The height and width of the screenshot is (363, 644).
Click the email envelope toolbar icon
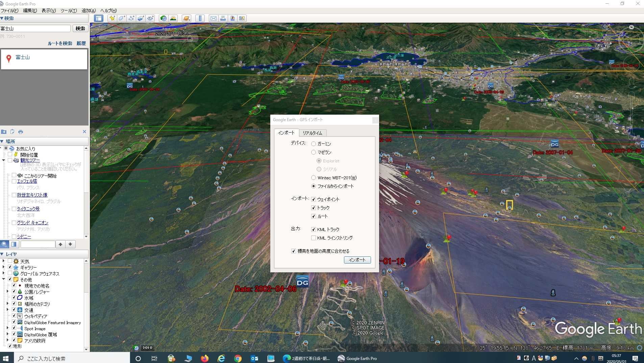pyautogui.click(x=213, y=18)
